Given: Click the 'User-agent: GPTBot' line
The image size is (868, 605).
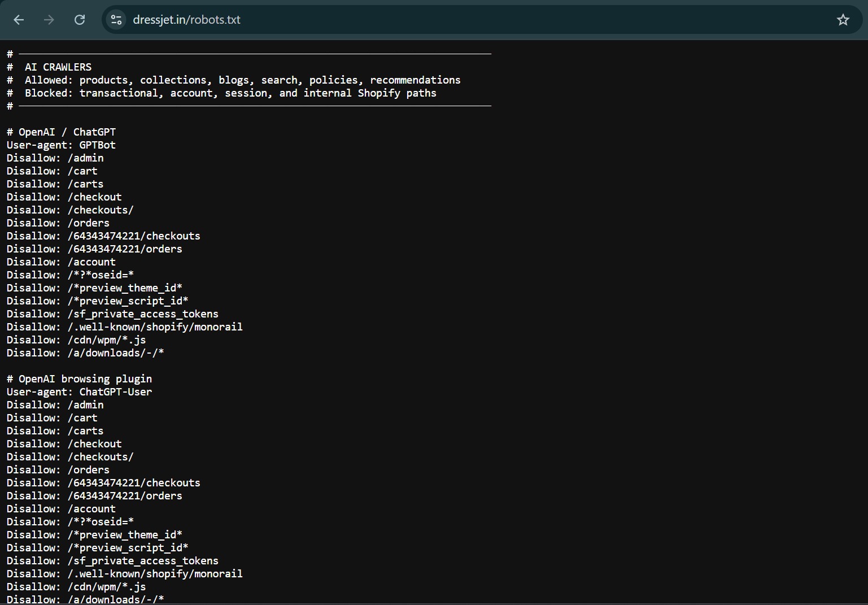Looking at the screenshot, I should [61, 145].
